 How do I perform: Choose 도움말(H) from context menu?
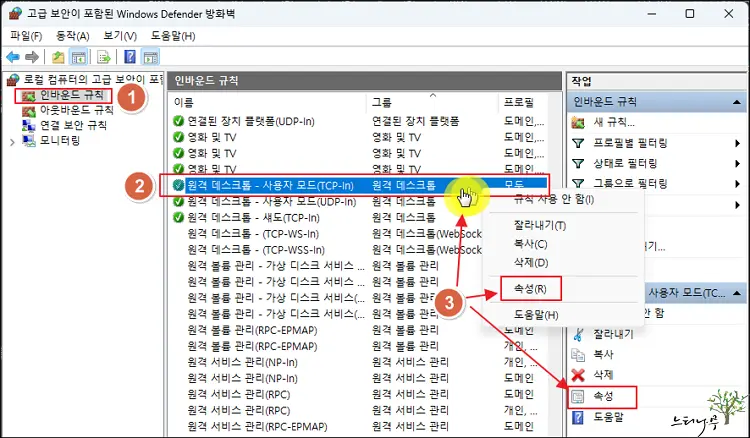pos(536,315)
